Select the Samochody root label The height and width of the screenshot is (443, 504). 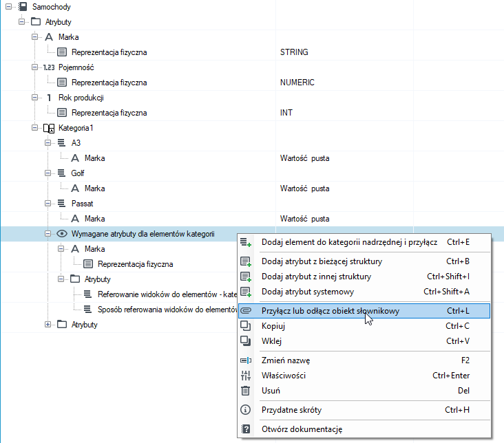click(x=52, y=7)
